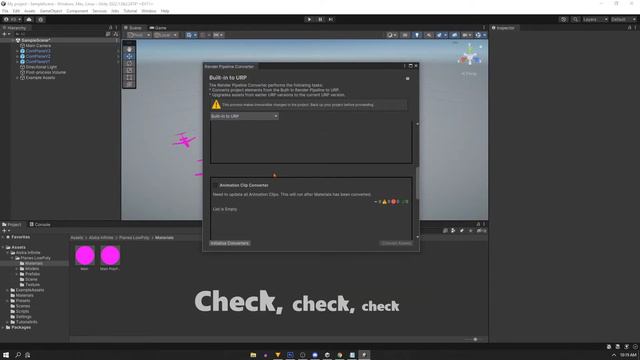
Task: Toggle 2D view in Scene
Action: 405,35
